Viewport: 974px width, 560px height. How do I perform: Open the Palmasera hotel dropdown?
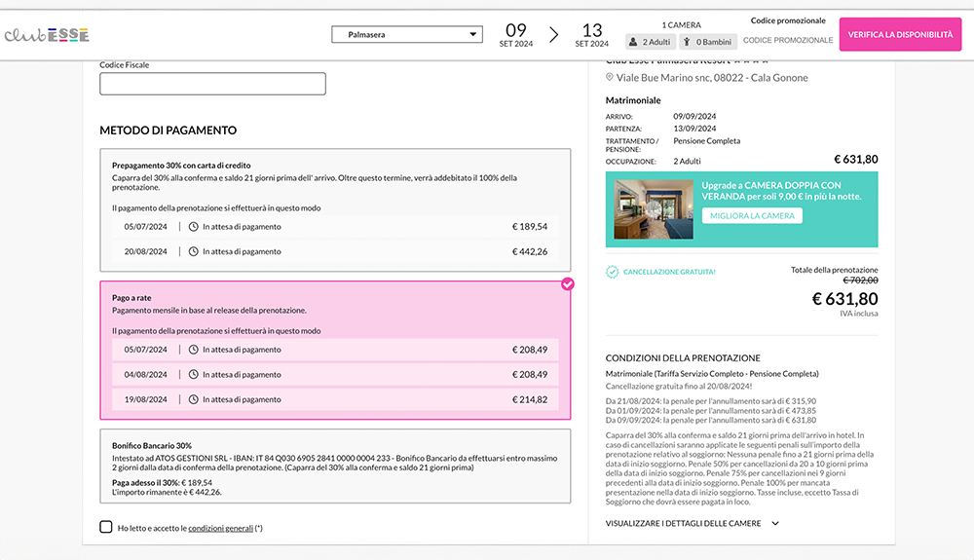click(x=407, y=34)
